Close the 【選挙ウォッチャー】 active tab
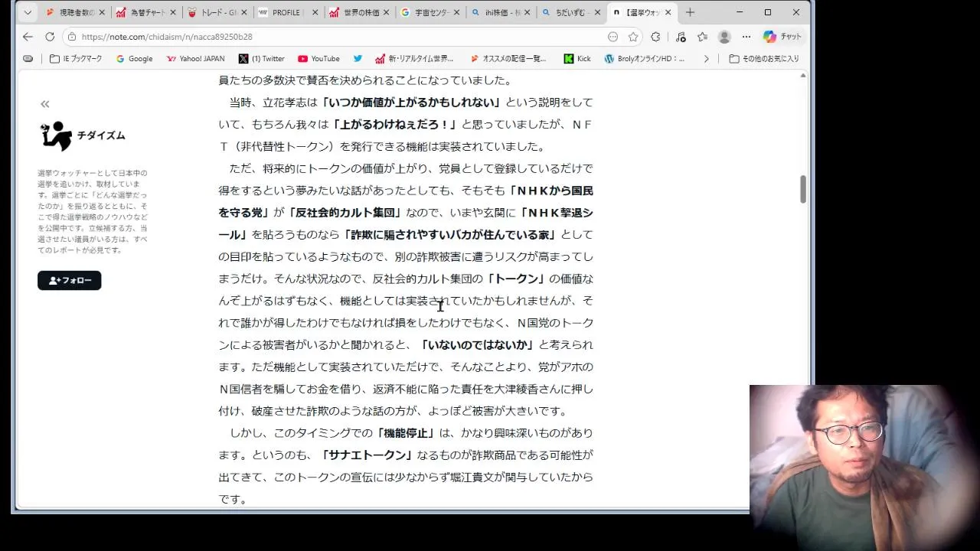 tap(668, 12)
